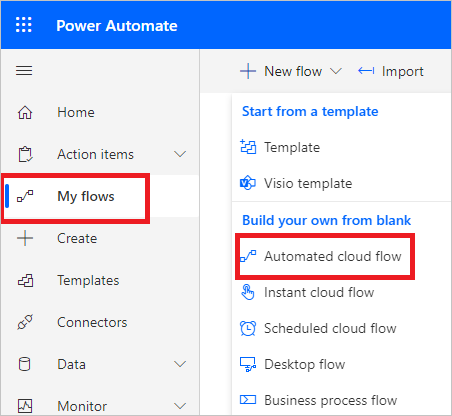This screenshot has width=452, height=416.
Task: Expand the Monitor section chevron
Action: point(180,406)
